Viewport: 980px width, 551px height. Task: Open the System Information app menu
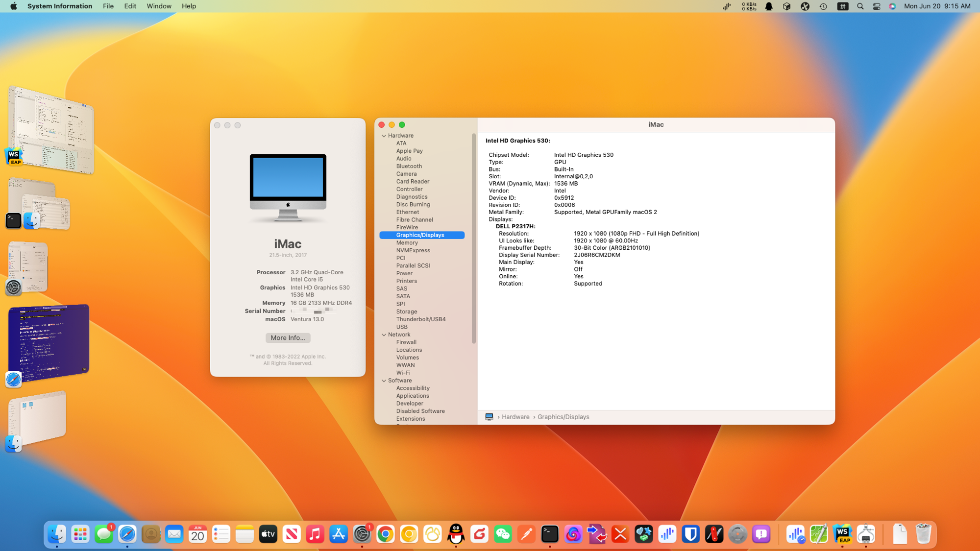point(60,6)
